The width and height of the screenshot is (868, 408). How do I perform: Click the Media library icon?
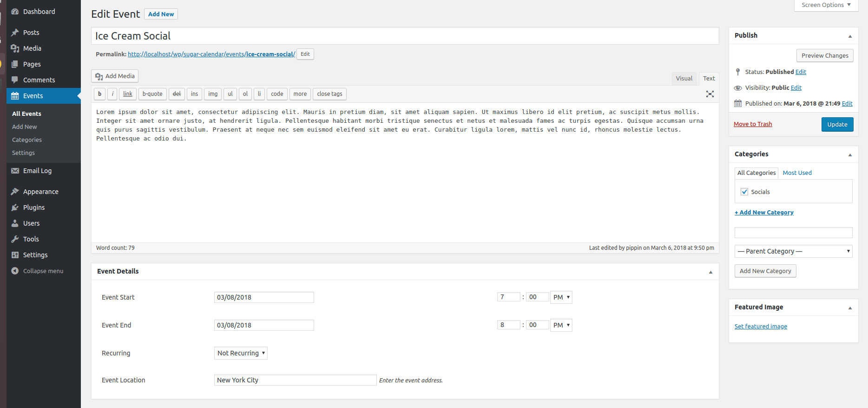15,48
